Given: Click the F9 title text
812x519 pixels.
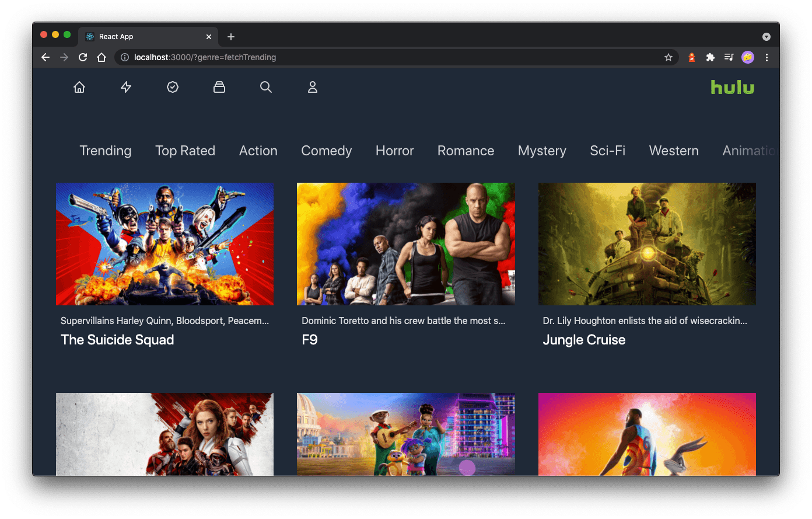Looking at the screenshot, I should pos(310,340).
